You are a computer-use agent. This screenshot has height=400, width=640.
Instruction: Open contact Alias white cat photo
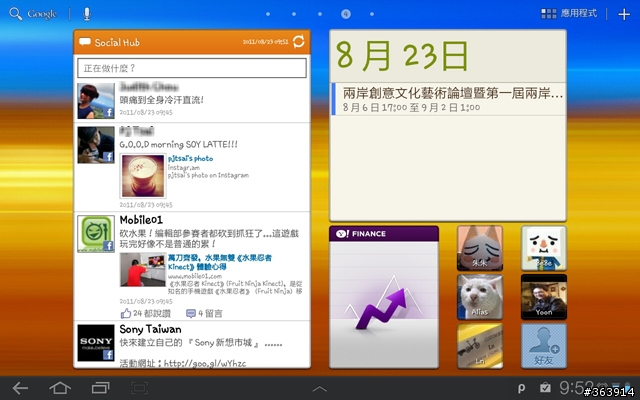(x=480, y=297)
